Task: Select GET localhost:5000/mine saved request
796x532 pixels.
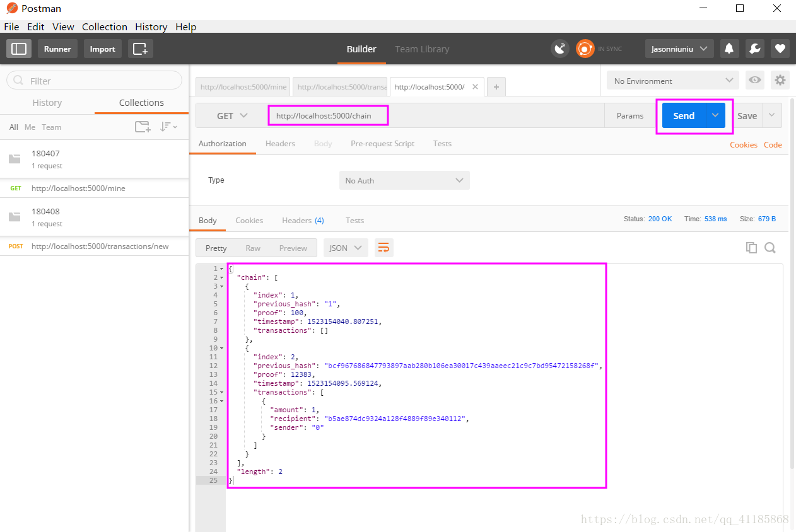Action: pyautogui.click(x=95, y=188)
